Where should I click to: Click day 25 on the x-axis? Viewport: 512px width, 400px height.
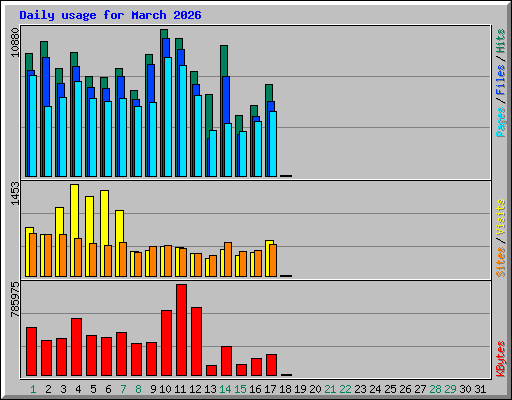pos(390,389)
